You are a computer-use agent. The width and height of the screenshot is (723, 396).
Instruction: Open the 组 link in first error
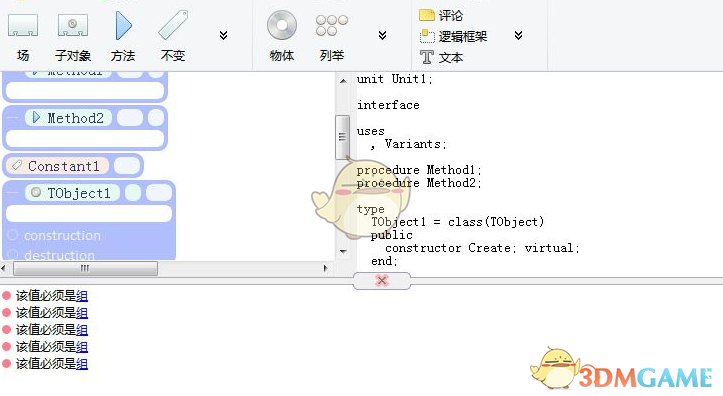tap(82, 296)
